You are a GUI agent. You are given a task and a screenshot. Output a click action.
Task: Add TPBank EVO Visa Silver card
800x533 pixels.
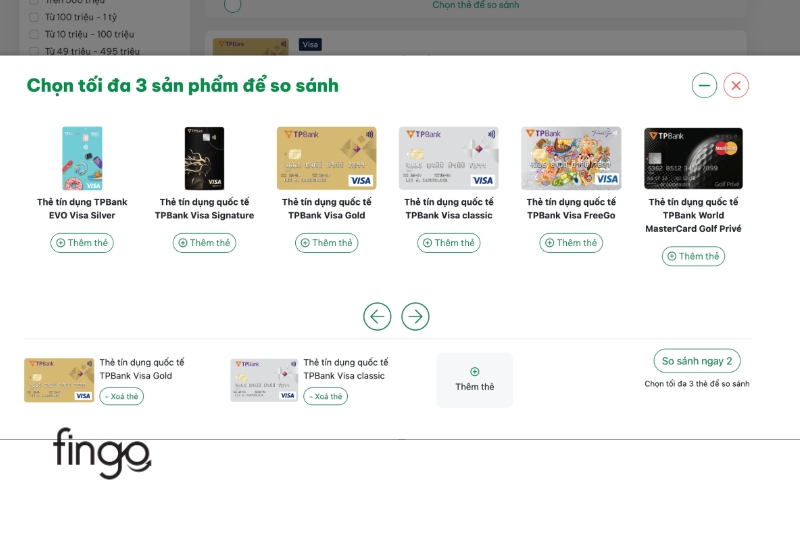tap(82, 243)
